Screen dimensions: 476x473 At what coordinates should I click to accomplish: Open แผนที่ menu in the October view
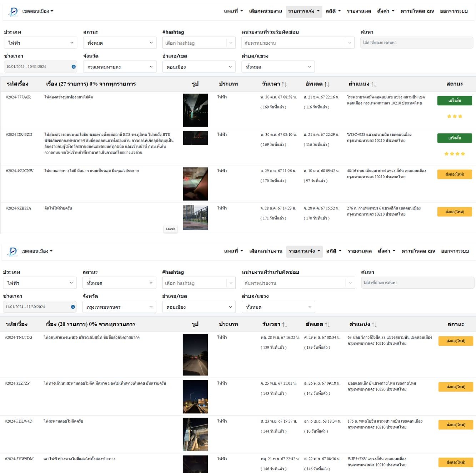pos(234,11)
